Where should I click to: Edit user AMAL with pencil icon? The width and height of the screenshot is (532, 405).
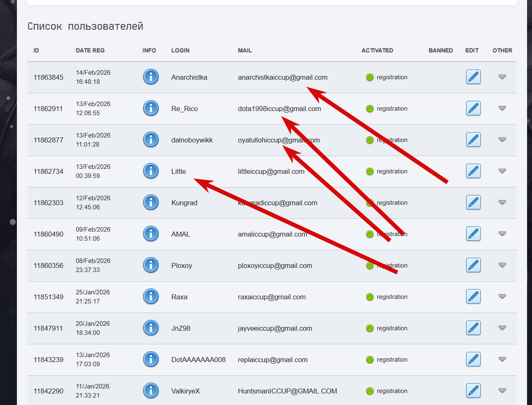(x=473, y=234)
